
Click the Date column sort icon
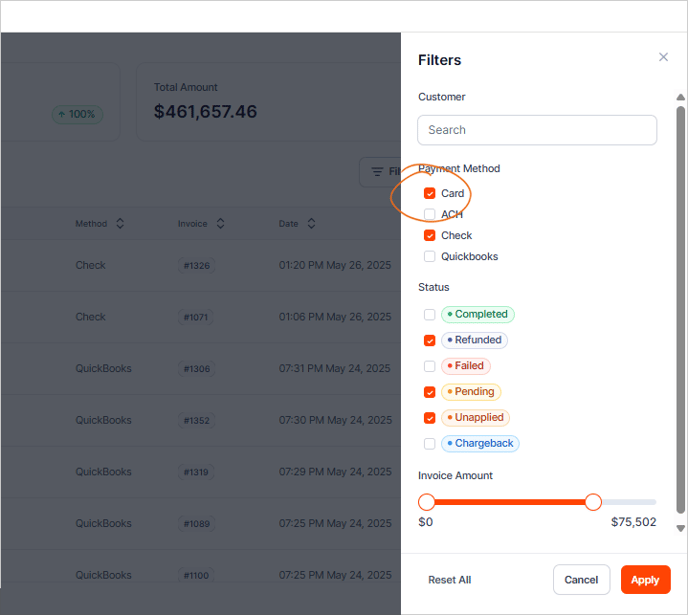[x=311, y=224]
